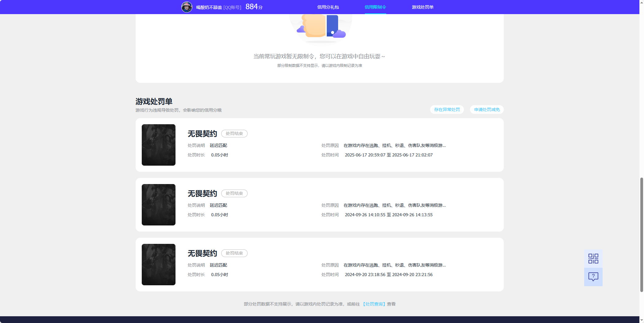Click 无畏契约 title of 2025-06-17 penalty
The width and height of the screenshot is (644, 323).
point(202,134)
